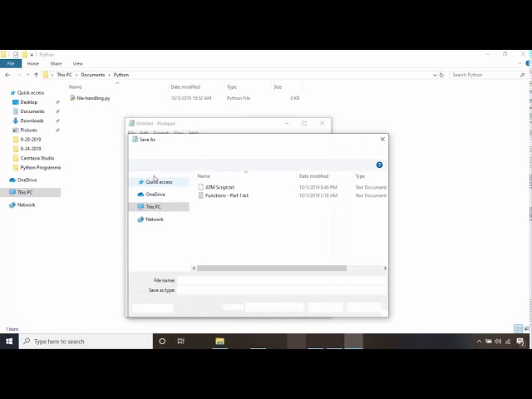
Task: Open Pictures in Explorer sidebar
Action: pyautogui.click(x=28, y=130)
